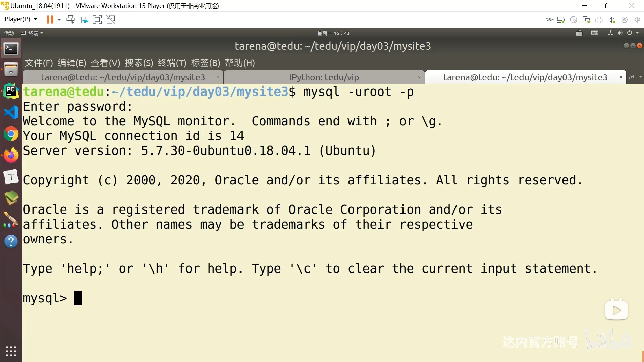644x362 pixels.
Task: Click the double-chevron devices expander
Action: 549,20
